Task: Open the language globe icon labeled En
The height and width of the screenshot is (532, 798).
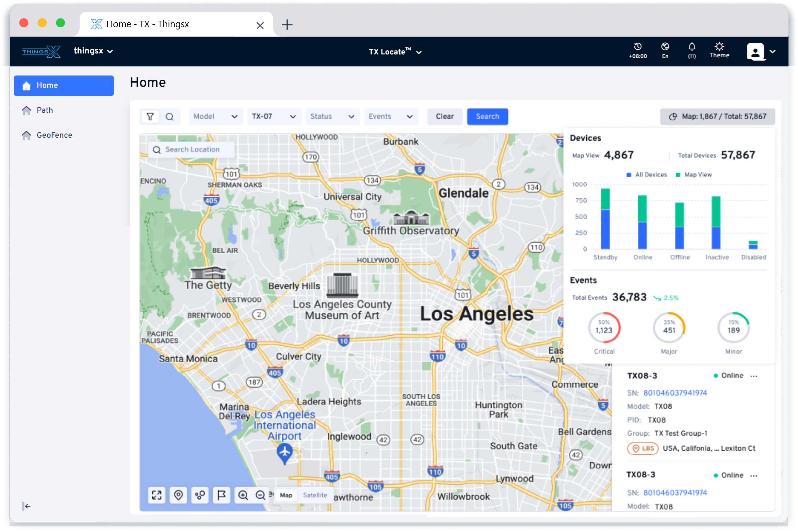Action: [x=665, y=47]
